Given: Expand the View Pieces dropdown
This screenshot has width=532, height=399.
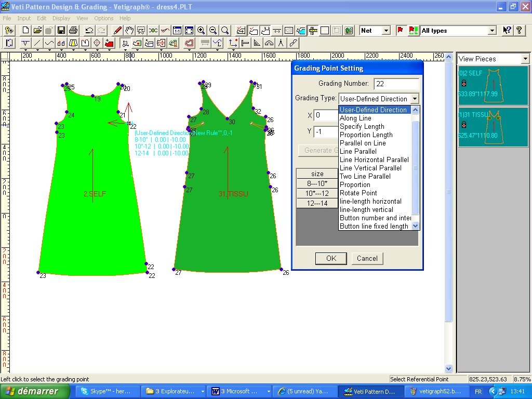Looking at the screenshot, I should (525, 59).
